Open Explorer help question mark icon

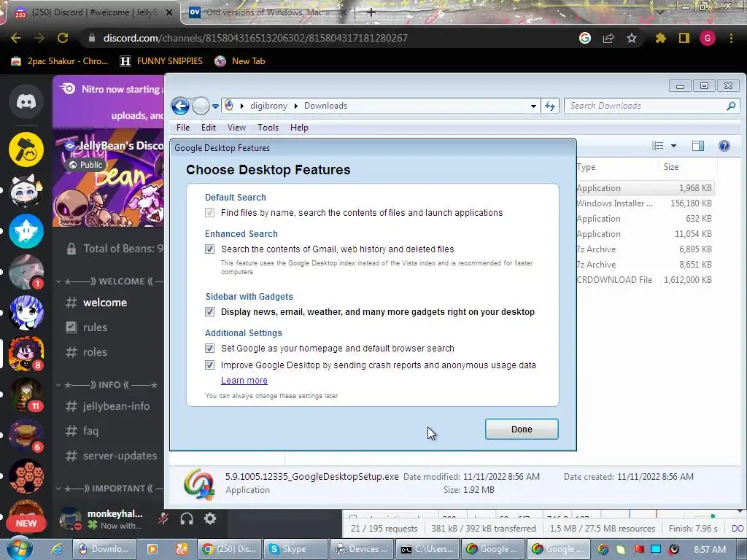coord(724,146)
